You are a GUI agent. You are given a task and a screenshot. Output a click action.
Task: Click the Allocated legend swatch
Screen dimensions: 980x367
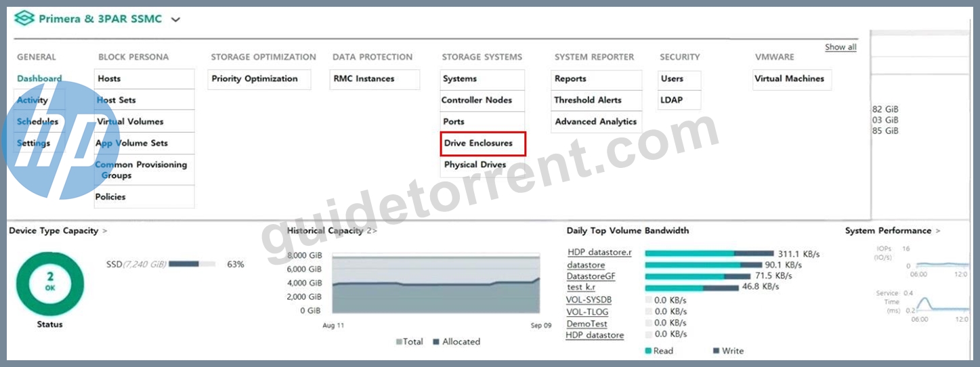[436, 342]
